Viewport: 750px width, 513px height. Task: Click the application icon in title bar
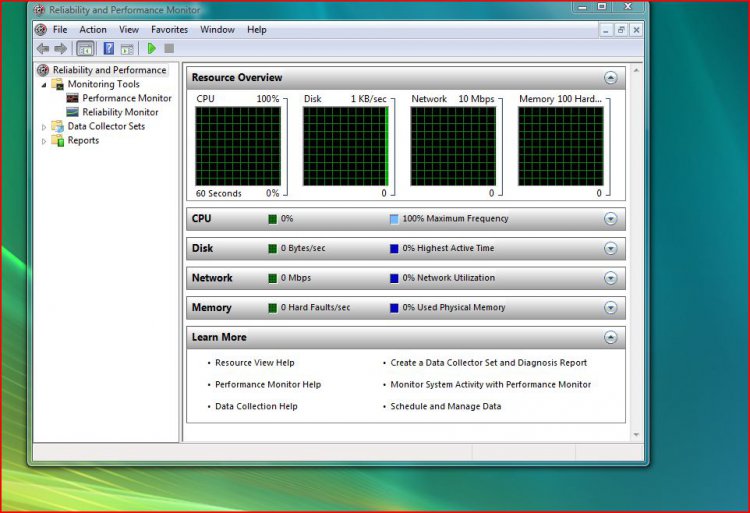(40, 10)
